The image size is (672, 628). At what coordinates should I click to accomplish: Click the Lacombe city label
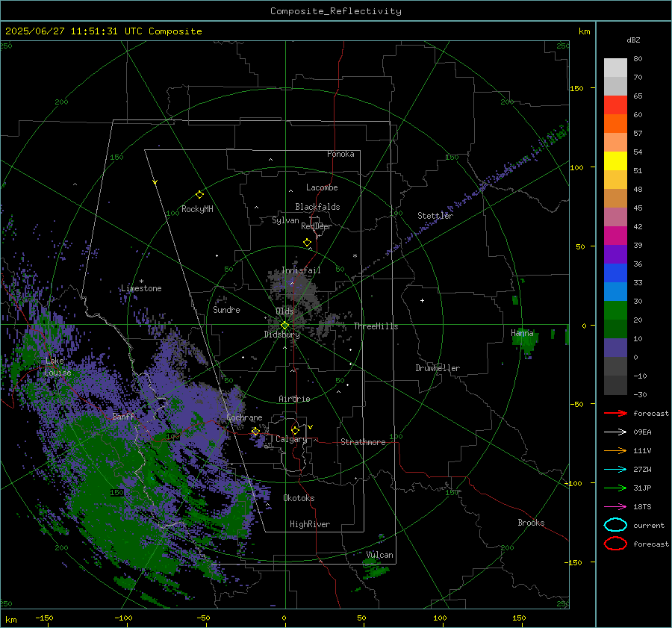click(x=322, y=187)
